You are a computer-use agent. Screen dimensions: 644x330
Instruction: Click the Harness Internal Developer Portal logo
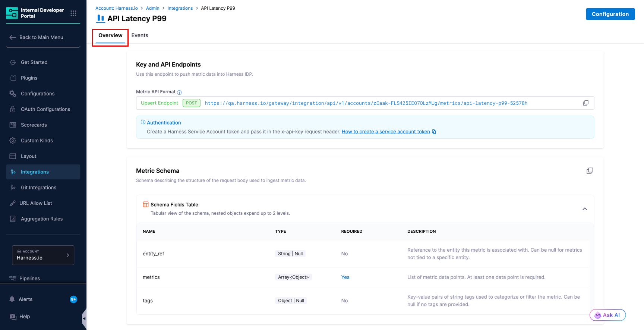[12, 13]
